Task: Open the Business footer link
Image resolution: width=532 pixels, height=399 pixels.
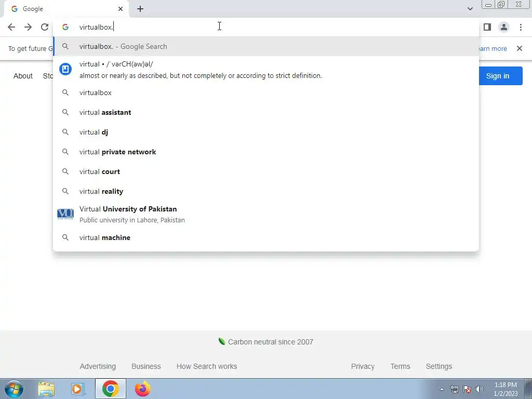Action: [146, 366]
